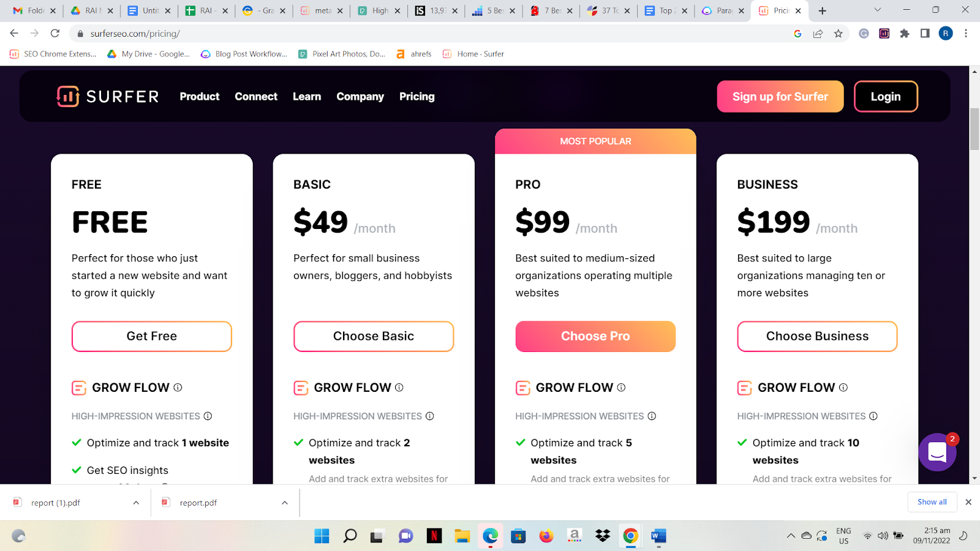Open the Pricing nav item

[x=417, y=96]
